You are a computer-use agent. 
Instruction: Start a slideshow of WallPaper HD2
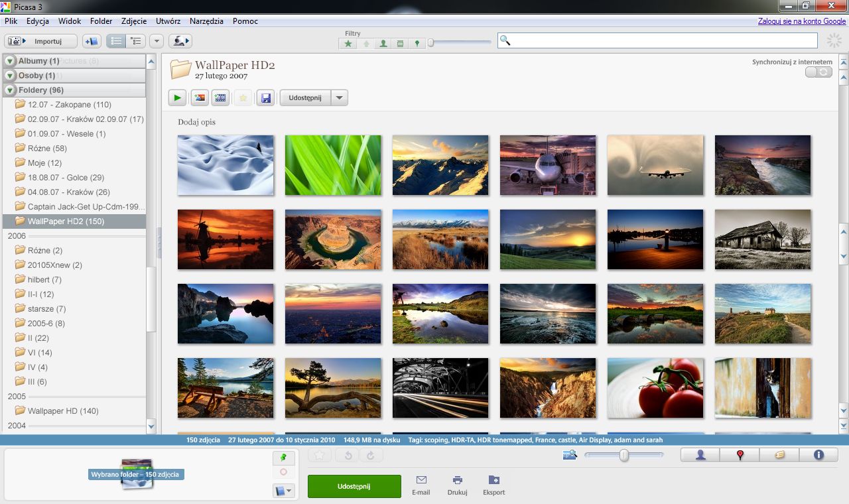[x=177, y=97]
